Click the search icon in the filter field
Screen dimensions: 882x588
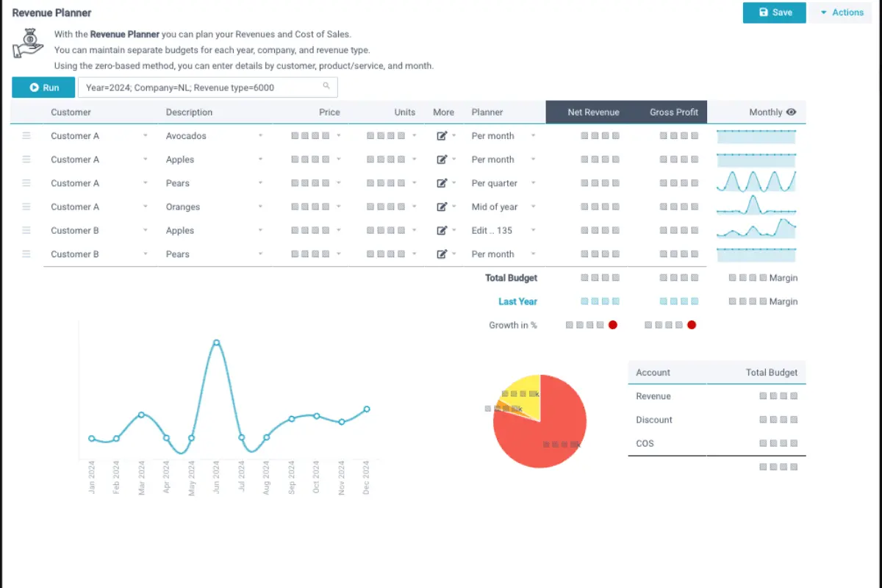[326, 87]
